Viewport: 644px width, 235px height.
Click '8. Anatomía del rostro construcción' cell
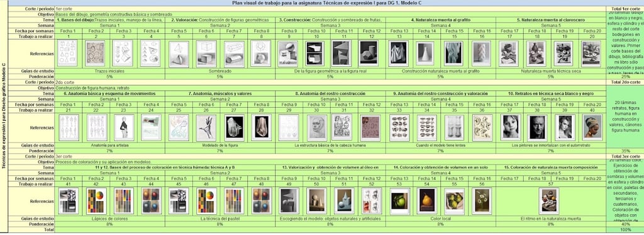point(330,94)
